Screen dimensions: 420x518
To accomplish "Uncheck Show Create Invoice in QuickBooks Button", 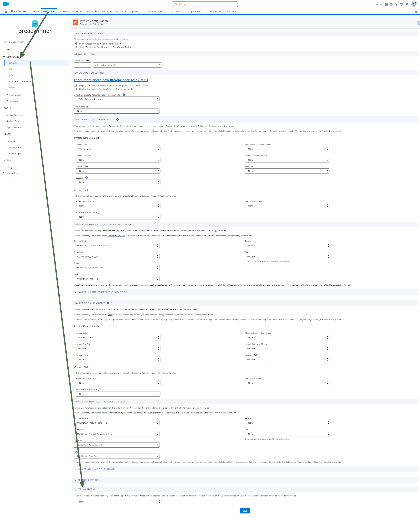I will point(75,43).
